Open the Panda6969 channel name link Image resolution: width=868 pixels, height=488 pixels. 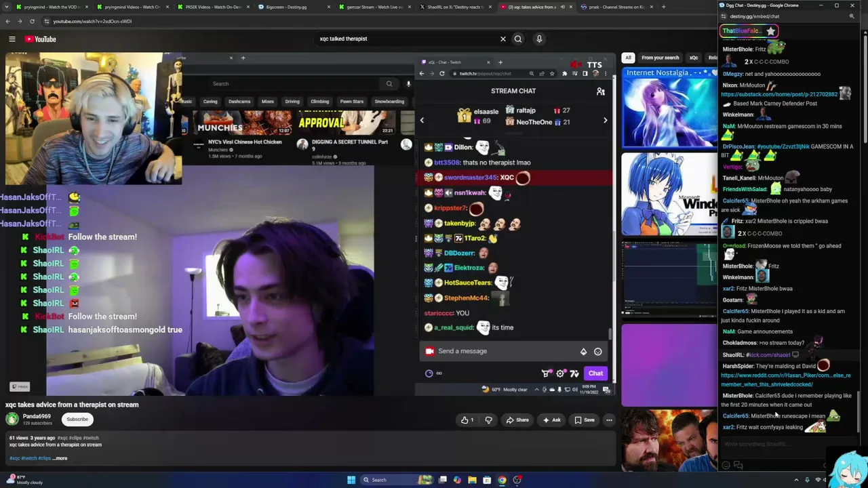point(37,416)
